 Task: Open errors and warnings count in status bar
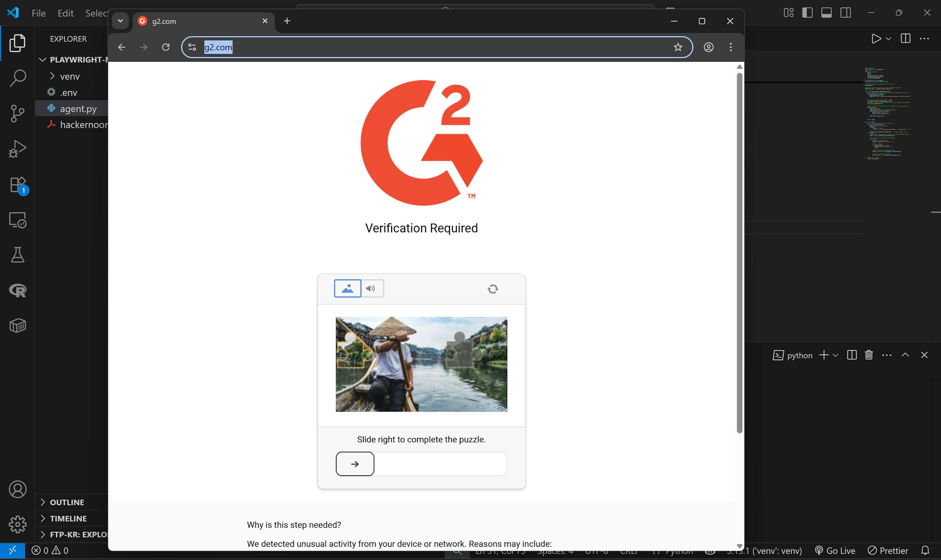[50, 550]
